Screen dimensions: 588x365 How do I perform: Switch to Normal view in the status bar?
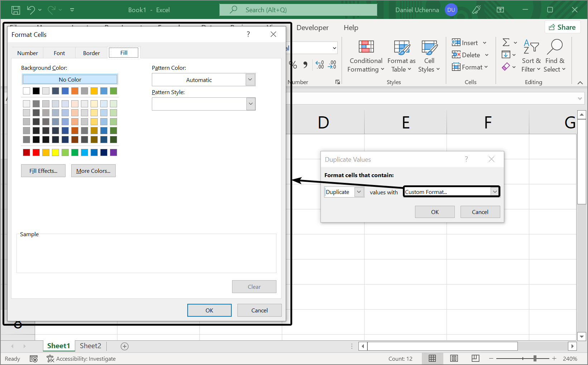click(432, 359)
